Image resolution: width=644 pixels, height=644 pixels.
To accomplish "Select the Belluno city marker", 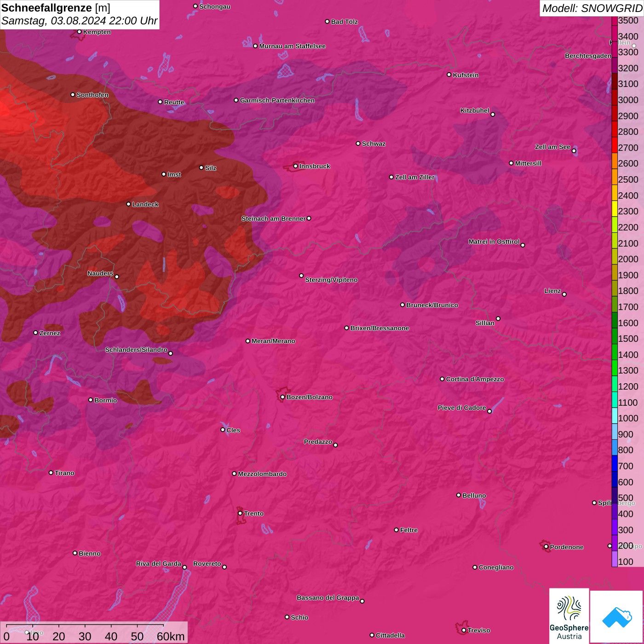I will (458, 495).
